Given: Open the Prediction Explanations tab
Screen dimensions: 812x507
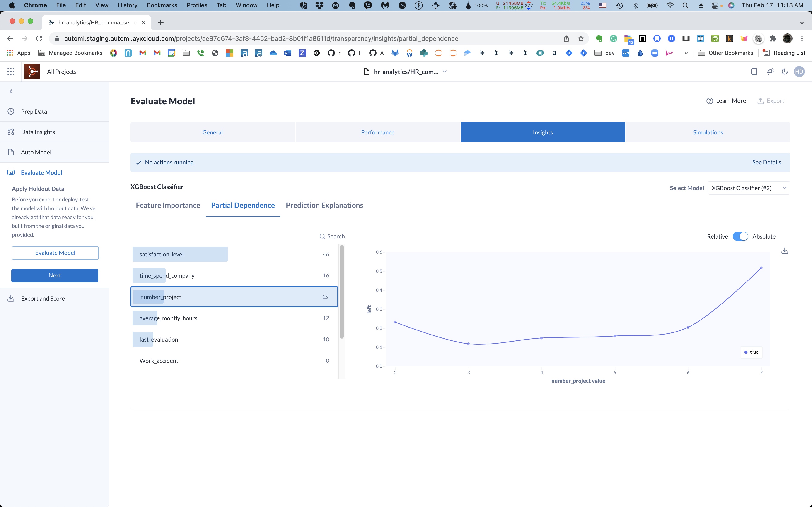Looking at the screenshot, I should coord(324,205).
